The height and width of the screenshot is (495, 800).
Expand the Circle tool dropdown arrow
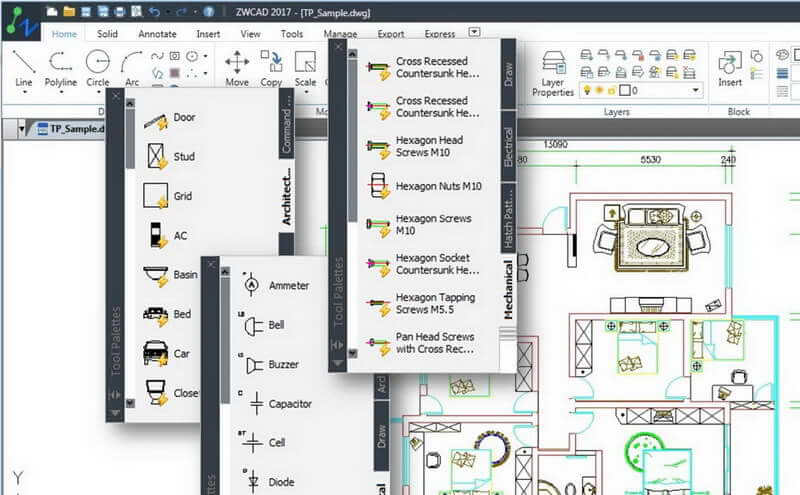(97, 92)
